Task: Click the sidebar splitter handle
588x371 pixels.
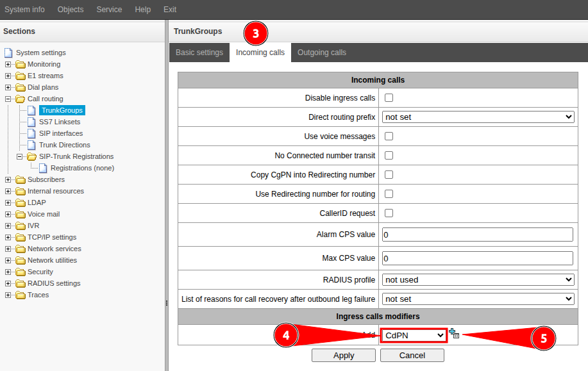Action: pos(167,303)
